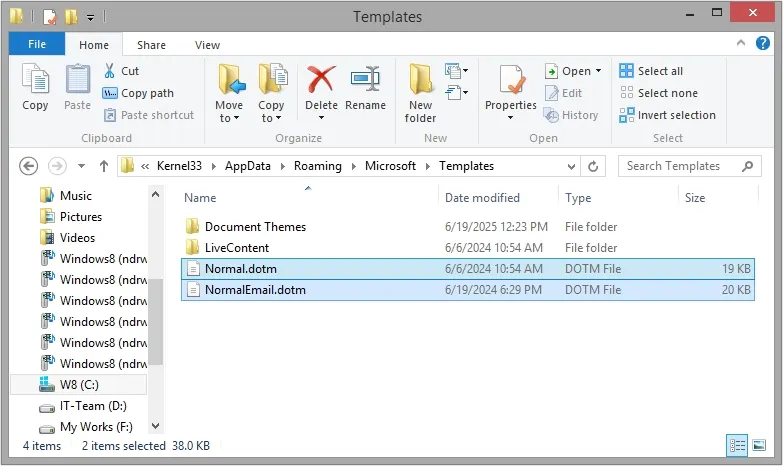Click the Forward navigation arrow
Image resolution: width=783 pixels, height=466 pixels.
coord(57,166)
